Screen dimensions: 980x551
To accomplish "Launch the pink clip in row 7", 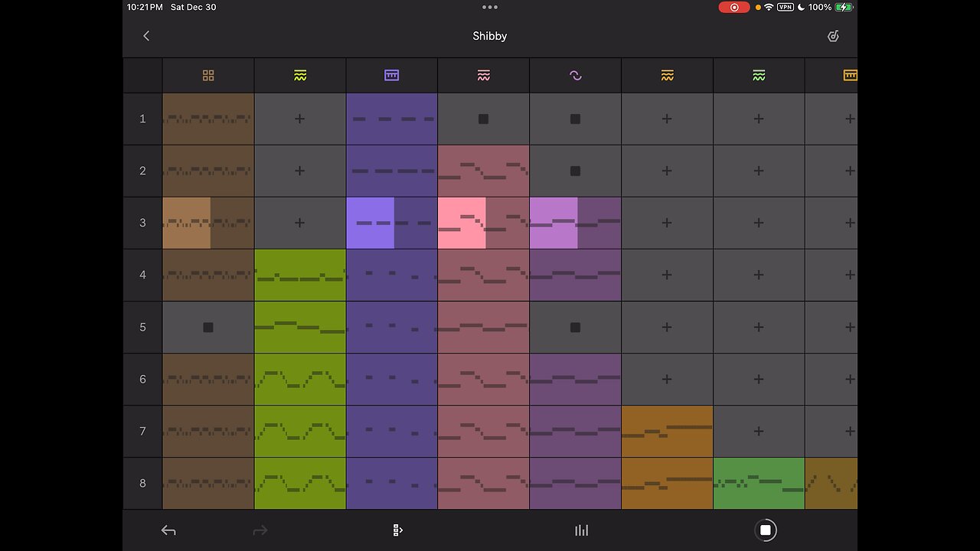I will [x=484, y=431].
